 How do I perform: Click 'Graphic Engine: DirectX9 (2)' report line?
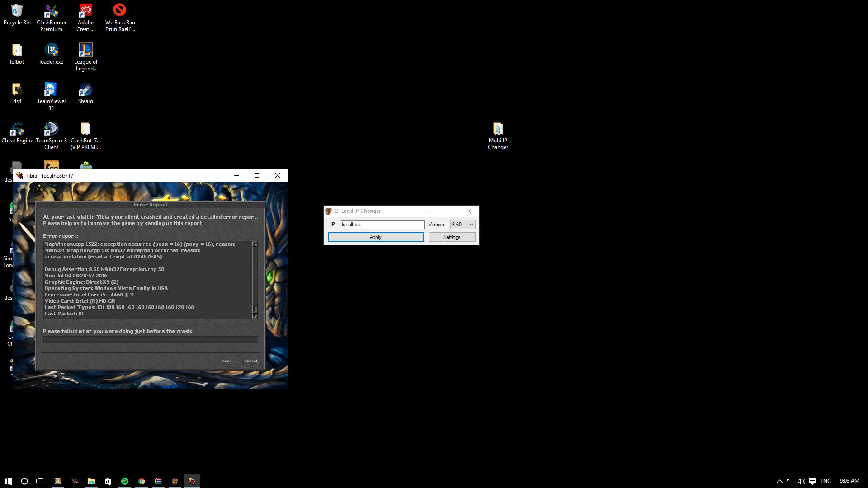pyautogui.click(x=81, y=282)
